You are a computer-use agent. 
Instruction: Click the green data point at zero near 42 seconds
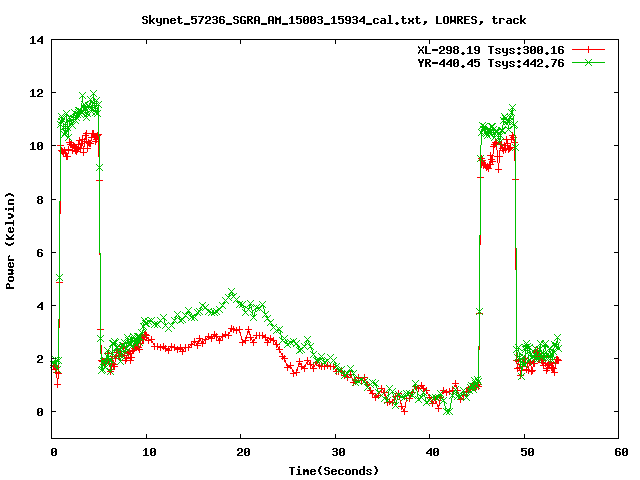(x=448, y=411)
